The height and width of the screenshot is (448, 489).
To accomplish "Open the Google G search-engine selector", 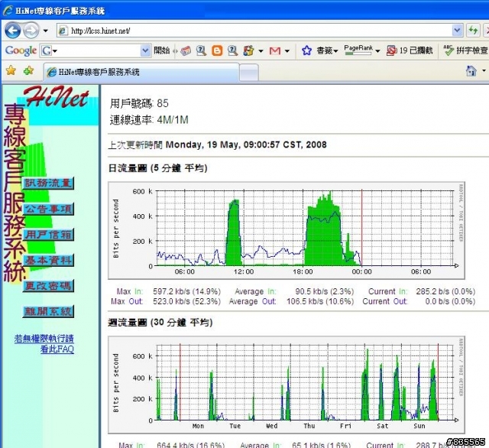I will click(x=49, y=50).
